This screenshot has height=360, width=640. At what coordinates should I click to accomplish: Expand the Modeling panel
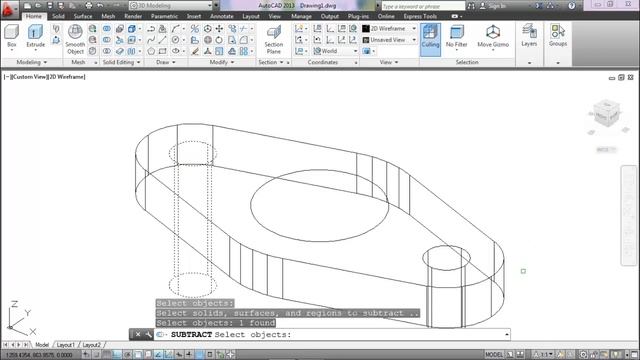click(31, 62)
